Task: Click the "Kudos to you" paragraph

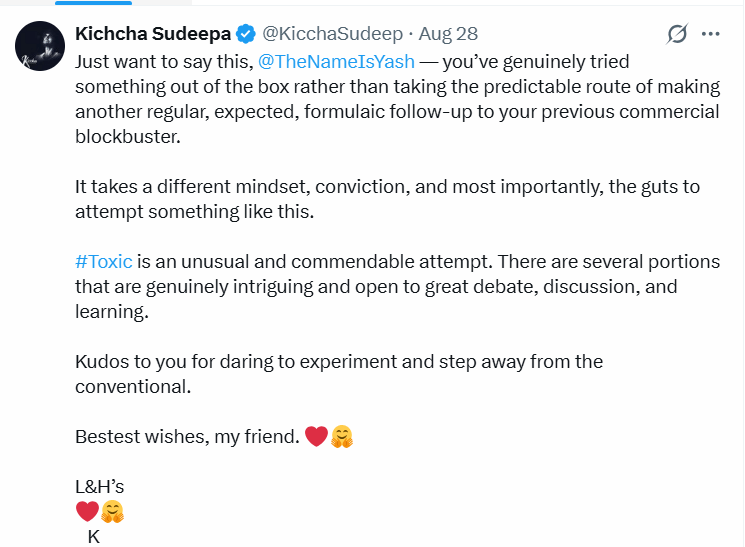Action: tap(339, 374)
